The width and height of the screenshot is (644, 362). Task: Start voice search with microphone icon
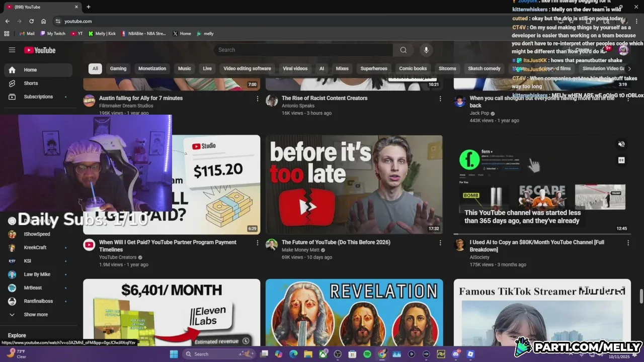click(426, 50)
